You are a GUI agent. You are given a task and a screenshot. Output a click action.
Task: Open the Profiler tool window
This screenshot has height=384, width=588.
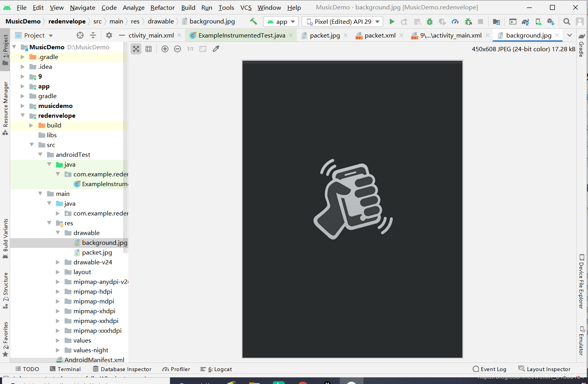point(176,369)
